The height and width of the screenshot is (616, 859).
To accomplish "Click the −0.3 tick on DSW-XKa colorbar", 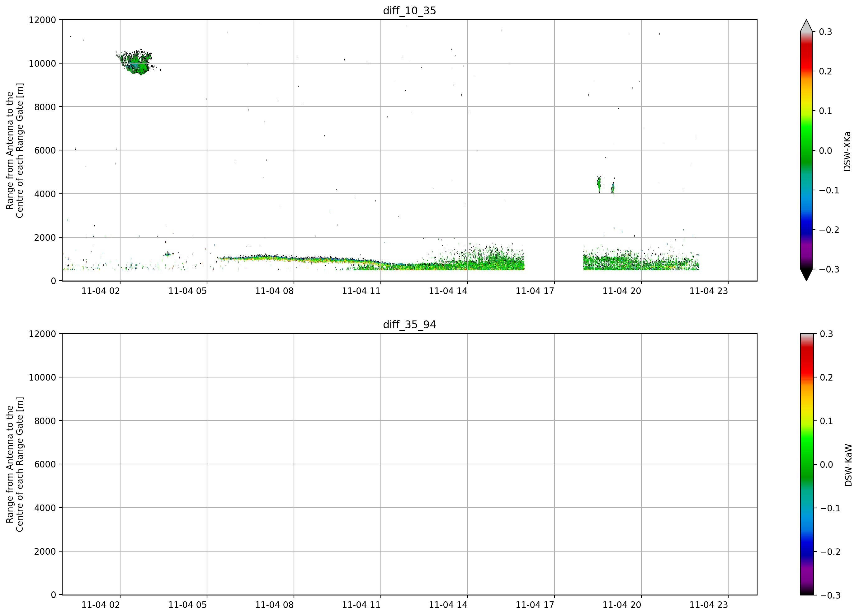I will point(829,269).
